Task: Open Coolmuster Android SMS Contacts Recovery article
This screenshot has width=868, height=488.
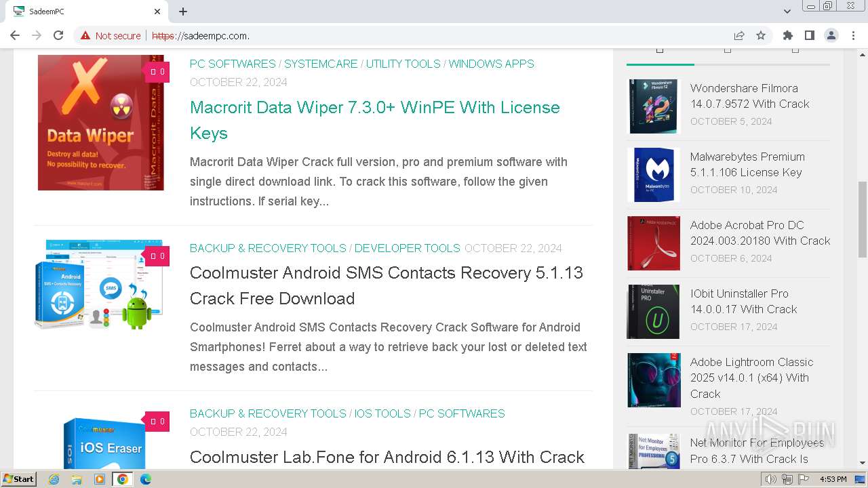Action: (x=387, y=285)
